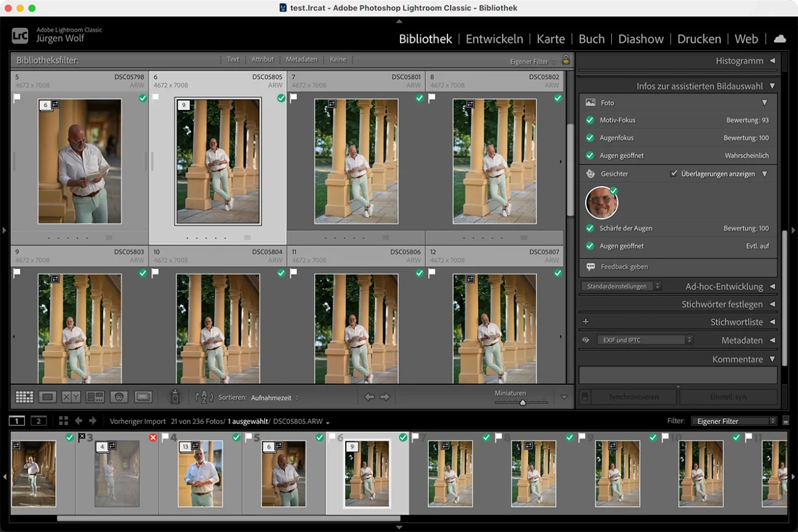Click the Foto image icon in assisted panel
Screen dimensions: 798x532
591,103
